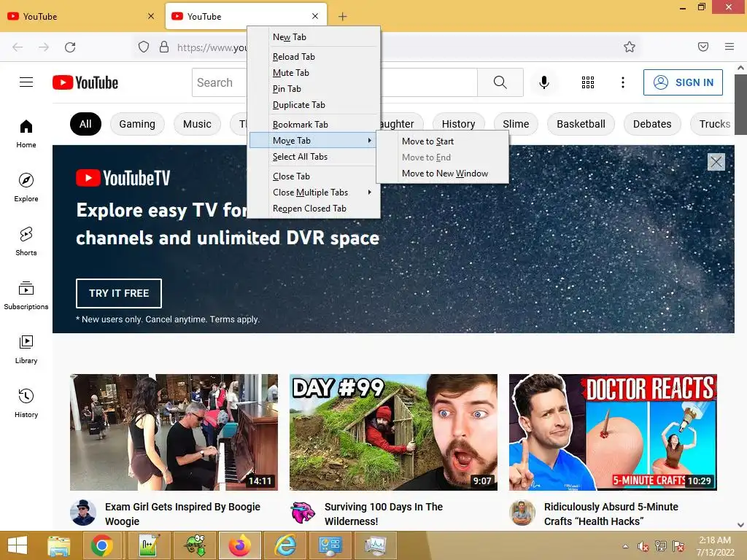This screenshot has height=560, width=747.
Task: Choose Duplicate Tab
Action: (x=314, y=105)
